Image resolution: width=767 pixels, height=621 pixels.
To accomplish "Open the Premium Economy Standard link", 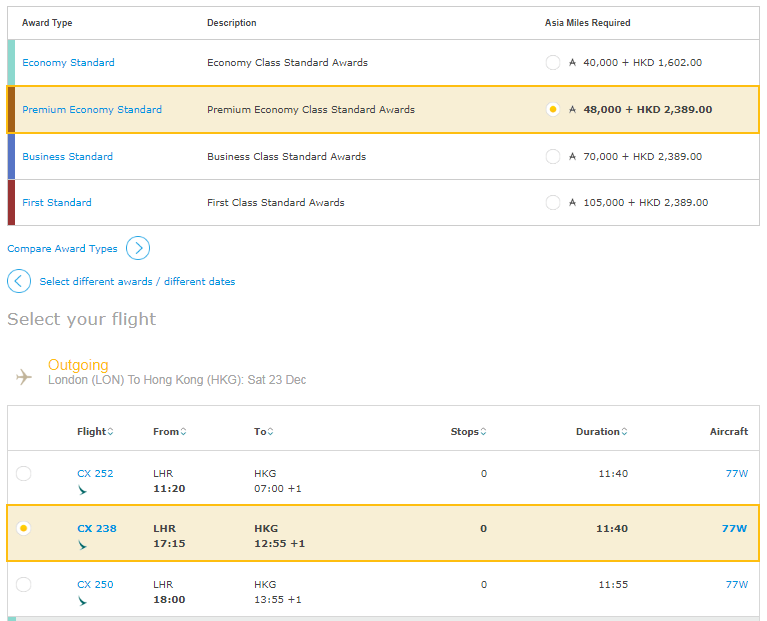I will pos(92,110).
